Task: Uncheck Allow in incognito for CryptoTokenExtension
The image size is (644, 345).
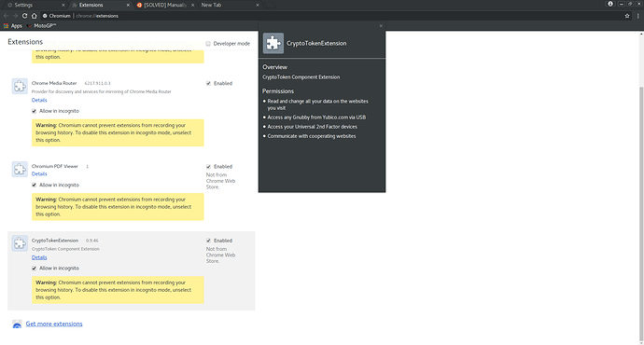Action: (35, 269)
